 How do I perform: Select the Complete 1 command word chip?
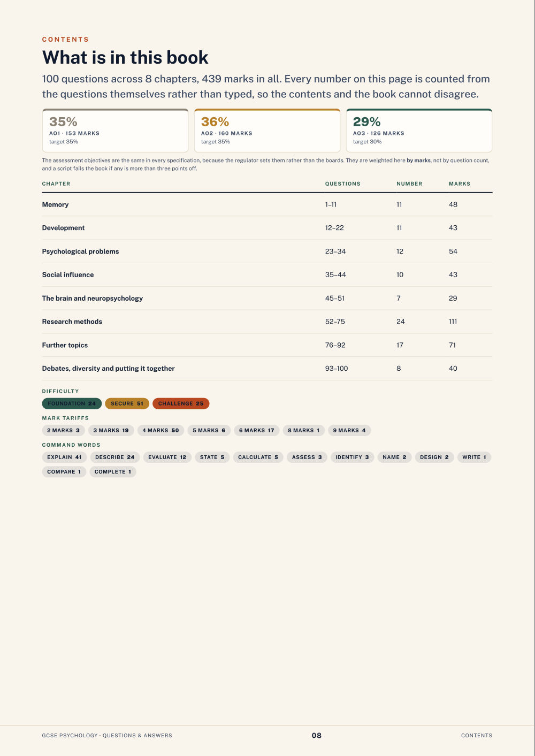[113, 471]
